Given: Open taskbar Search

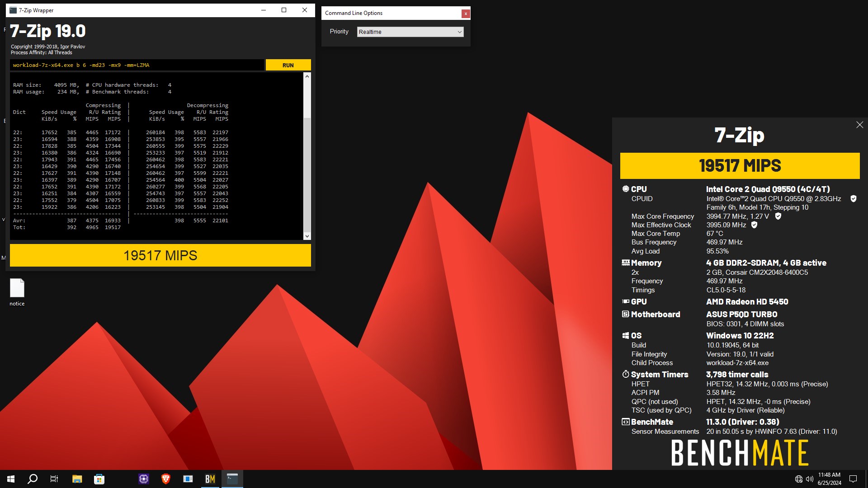Looking at the screenshot, I should tap(33, 479).
